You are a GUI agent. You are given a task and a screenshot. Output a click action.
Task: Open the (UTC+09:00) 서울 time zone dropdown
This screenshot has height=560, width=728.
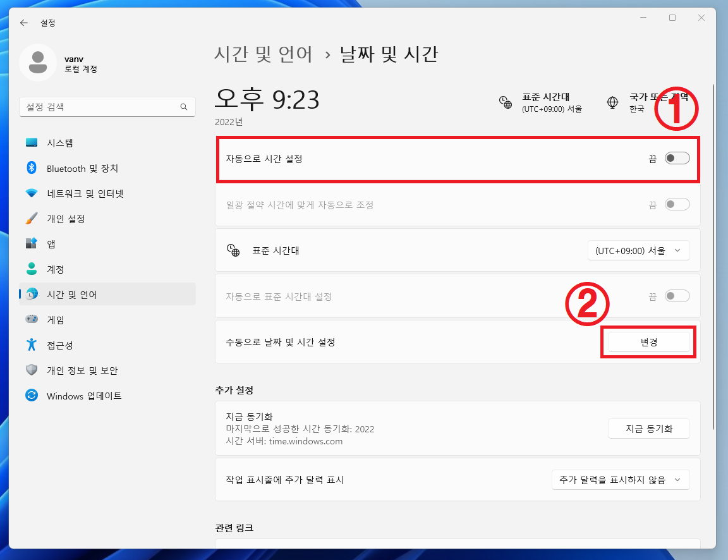638,250
